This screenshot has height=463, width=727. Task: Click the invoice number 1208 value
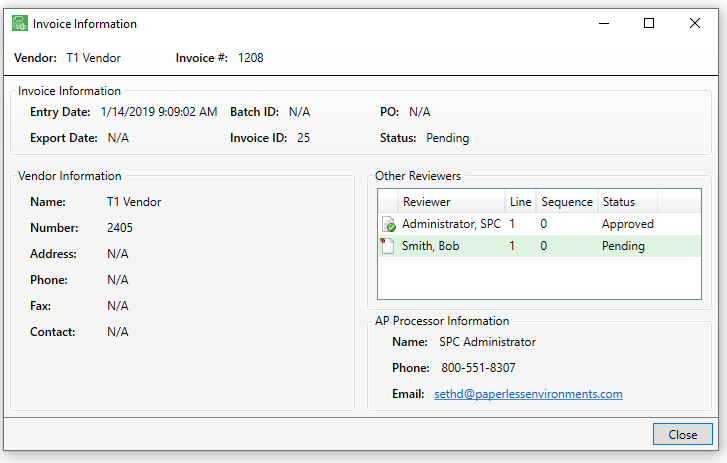pyautogui.click(x=250, y=58)
